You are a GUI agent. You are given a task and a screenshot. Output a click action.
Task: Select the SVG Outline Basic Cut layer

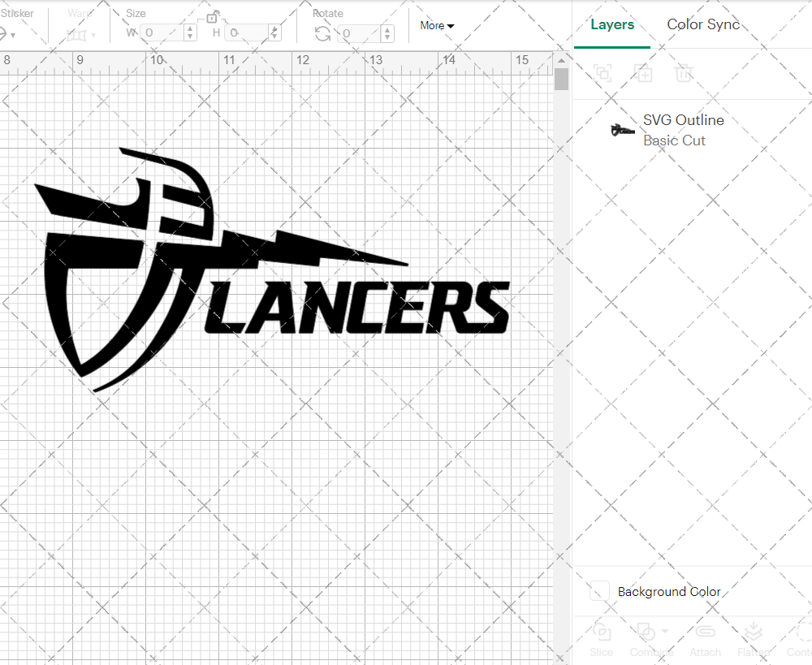pyautogui.click(x=683, y=129)
